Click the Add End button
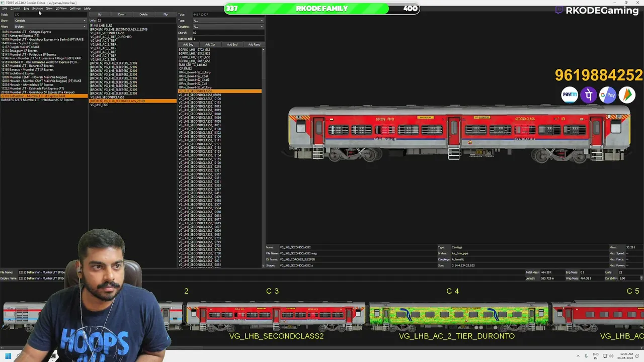644x362 pixels. click(x=232, y=45)
